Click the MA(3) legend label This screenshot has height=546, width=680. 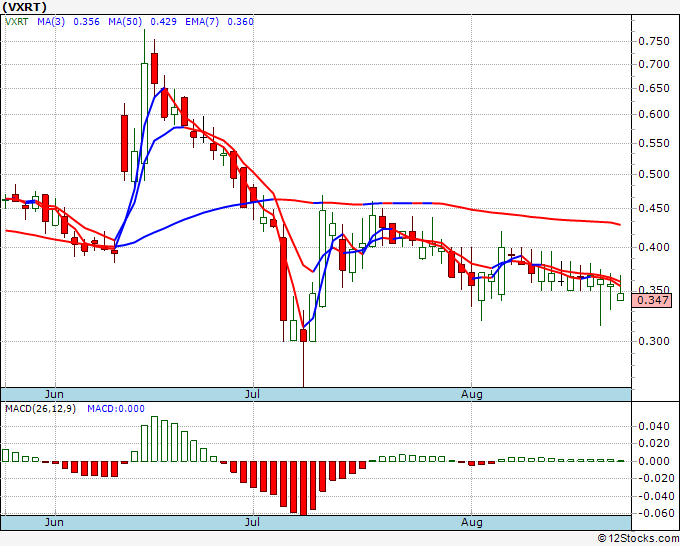pos(51,22)
